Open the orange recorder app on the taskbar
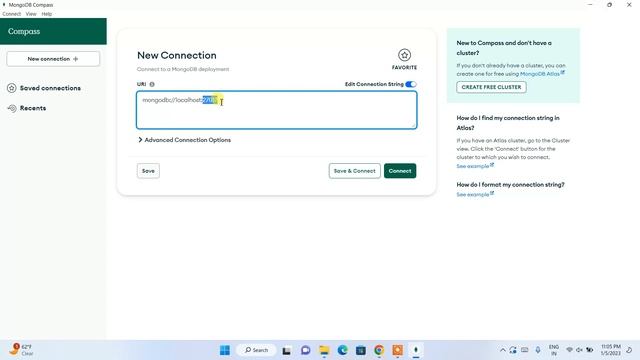 pos(398,350)
